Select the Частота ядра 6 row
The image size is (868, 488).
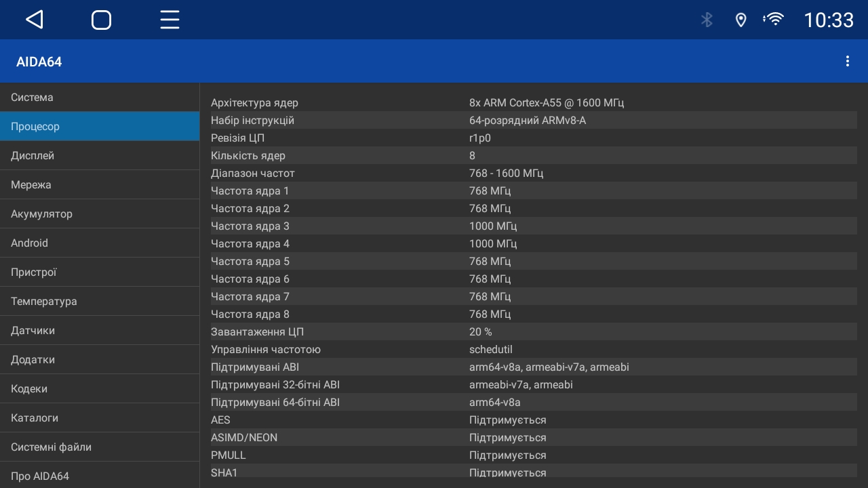click(x=534, y=279)
